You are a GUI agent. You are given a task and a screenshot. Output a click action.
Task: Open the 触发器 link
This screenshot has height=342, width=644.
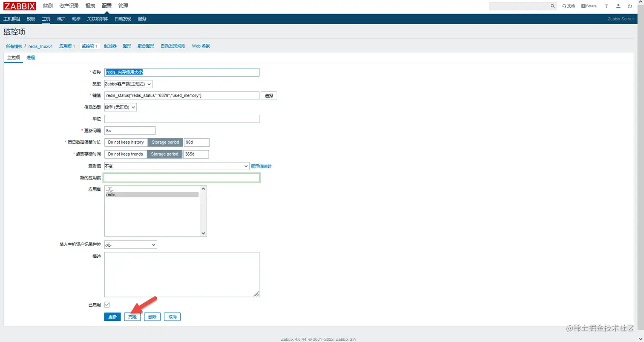[110, 46]
